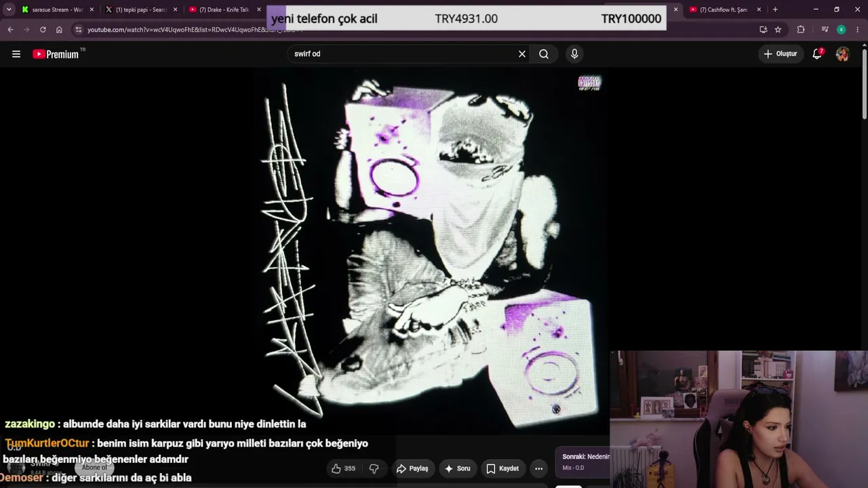Viewport: 868px width, 488px height.
Task: Submit search with the magnifier button
Action: tap(544, 54)
